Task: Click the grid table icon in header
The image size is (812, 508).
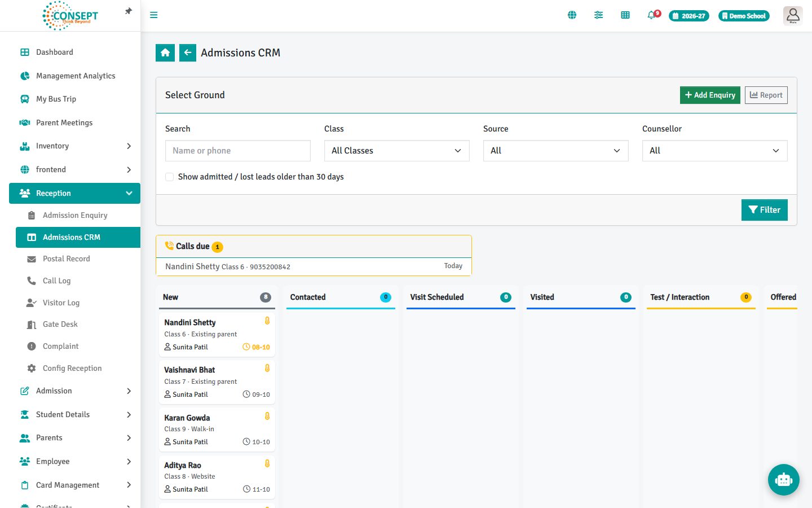Action: coord(625,15)
